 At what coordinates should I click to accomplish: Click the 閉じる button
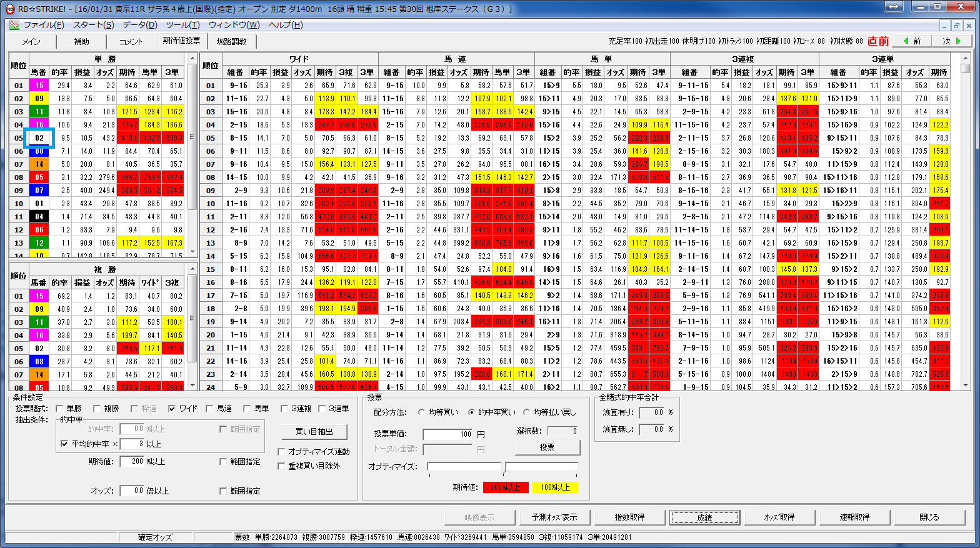(x=929, y=517)
